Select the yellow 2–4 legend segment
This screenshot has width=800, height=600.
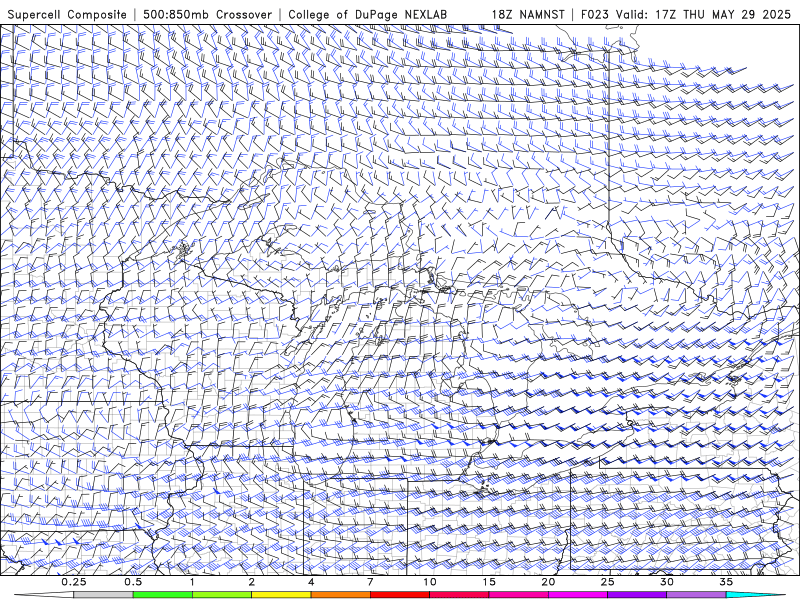(x=281, y=595)
